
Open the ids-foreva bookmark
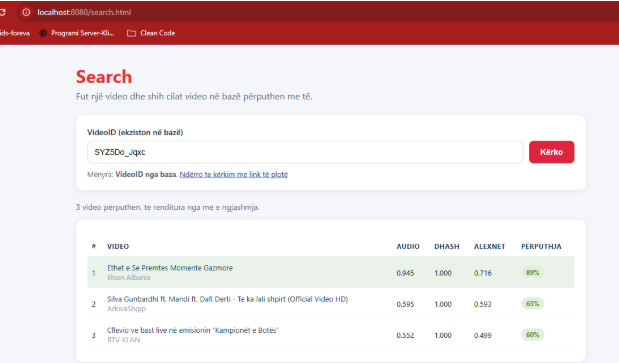pyautogui.click(x=15, y=33)
